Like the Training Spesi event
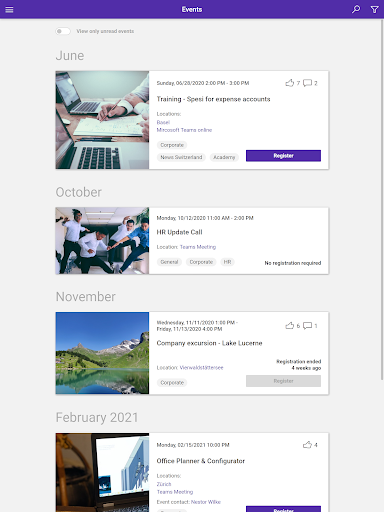The width and height of the screenshot is (384, 512). tap(290, 83)
